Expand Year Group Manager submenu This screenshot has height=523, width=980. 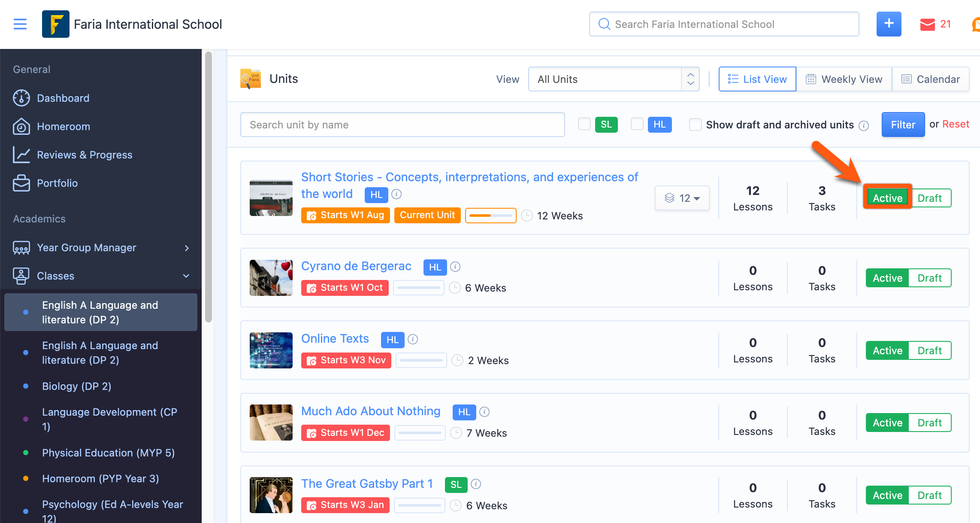[187, 248]
